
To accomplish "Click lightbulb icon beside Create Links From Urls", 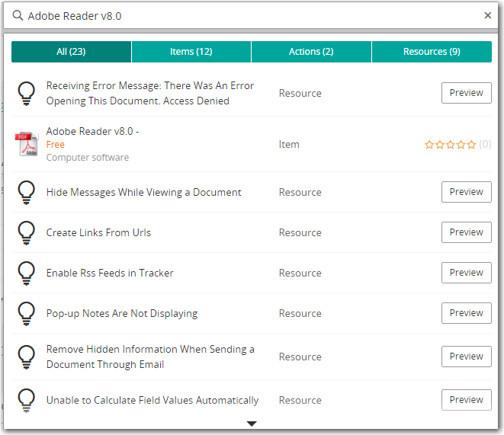I will pos(26,233).
